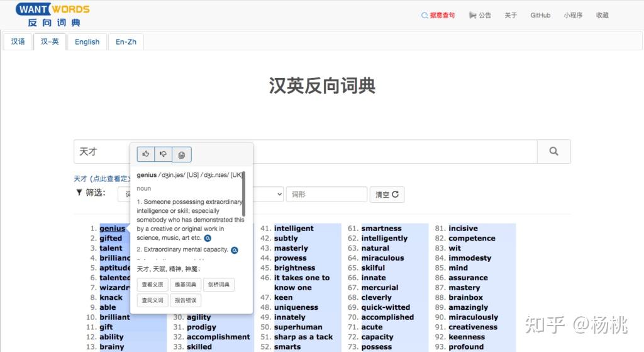
Task: Select the word 'ability' in the results
Action: coord(111,337)
